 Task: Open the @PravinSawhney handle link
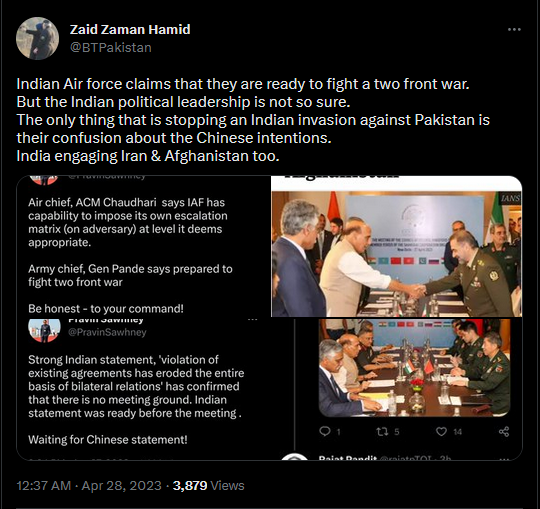coord(107,332)
